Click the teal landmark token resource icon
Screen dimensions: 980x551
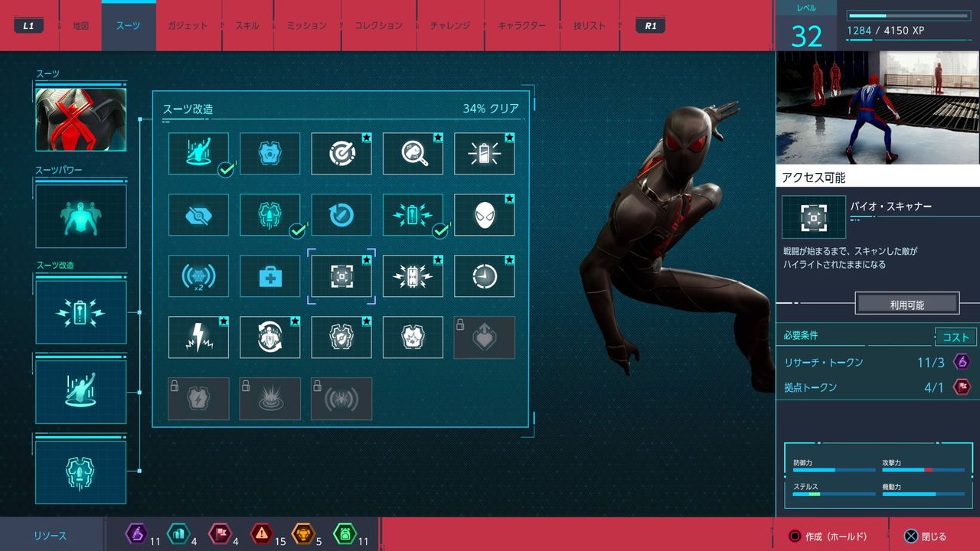point(178,533)
